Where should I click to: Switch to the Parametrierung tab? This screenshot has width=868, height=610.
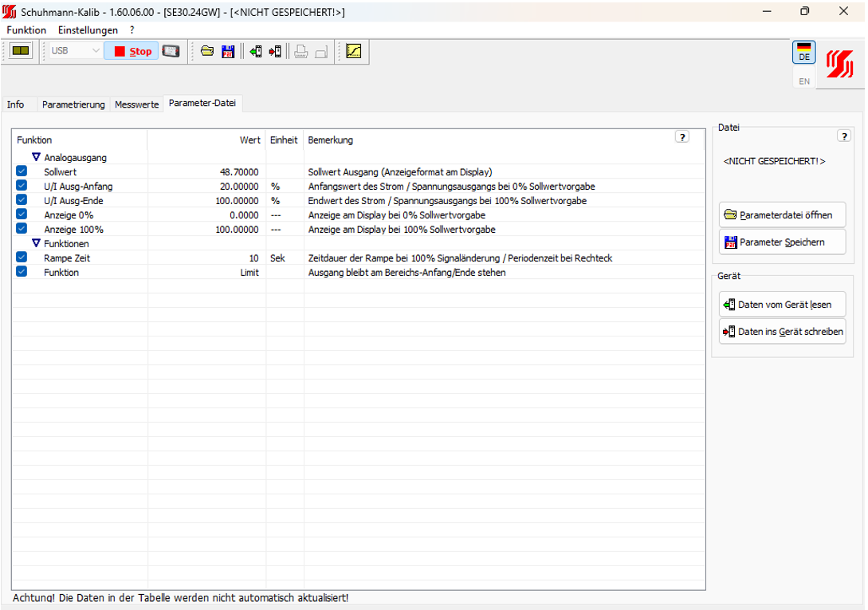click(73, 104)
